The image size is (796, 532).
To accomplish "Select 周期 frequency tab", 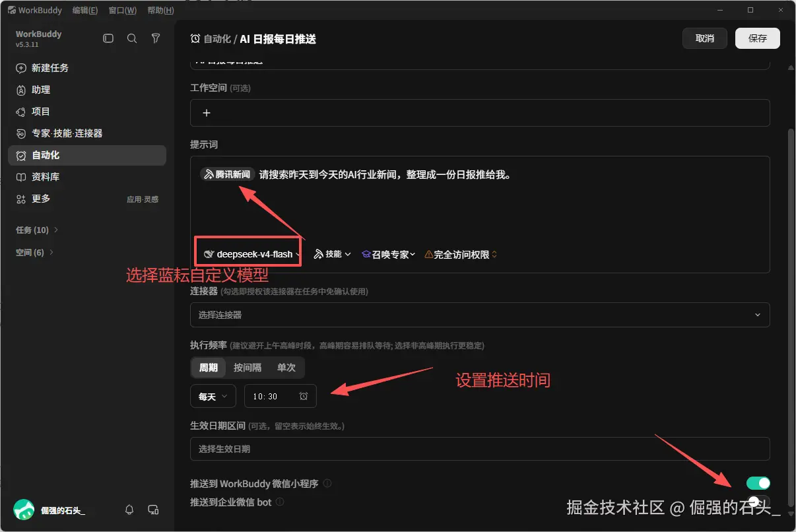I will (209, 368).
